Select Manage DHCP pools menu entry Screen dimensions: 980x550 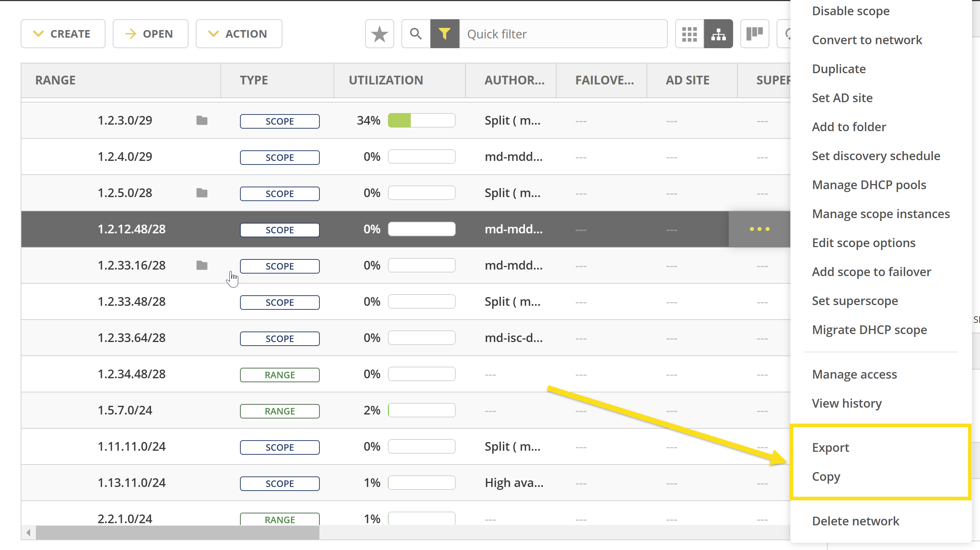tap(869, 185)
